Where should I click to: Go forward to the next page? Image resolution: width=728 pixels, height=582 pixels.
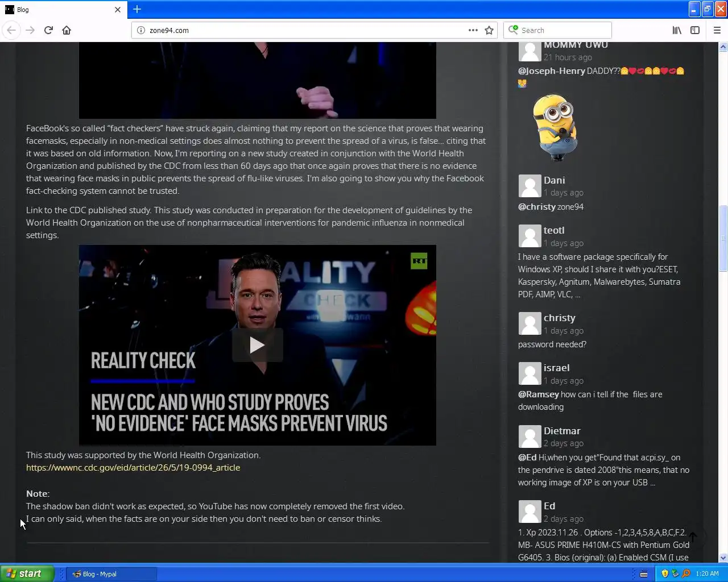[x=30, y=30]
